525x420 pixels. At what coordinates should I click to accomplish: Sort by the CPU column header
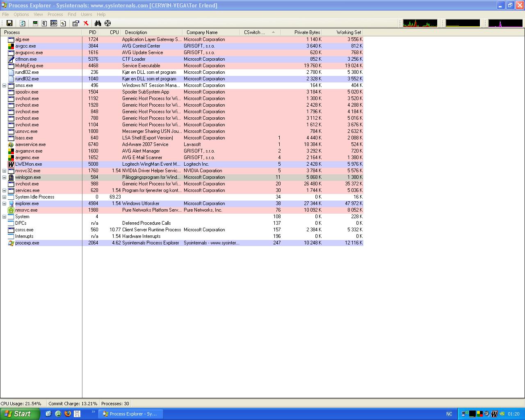pos(110,32)
